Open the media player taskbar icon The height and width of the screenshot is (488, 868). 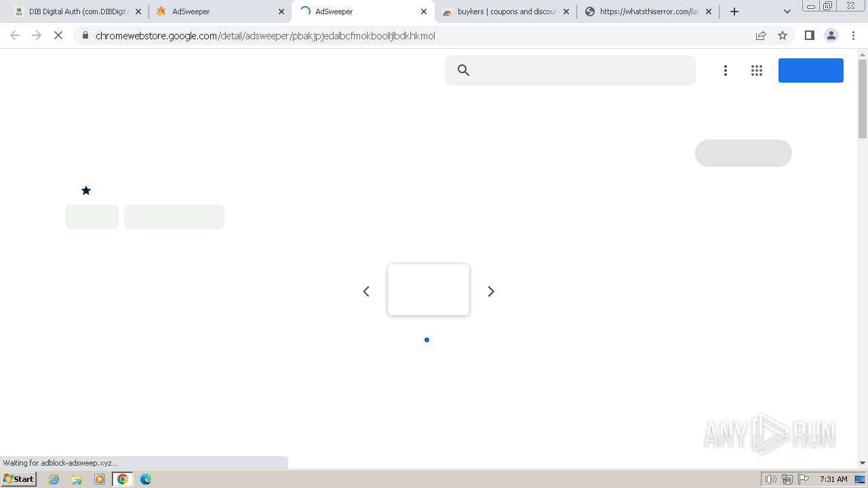click(x=100, y=479)
